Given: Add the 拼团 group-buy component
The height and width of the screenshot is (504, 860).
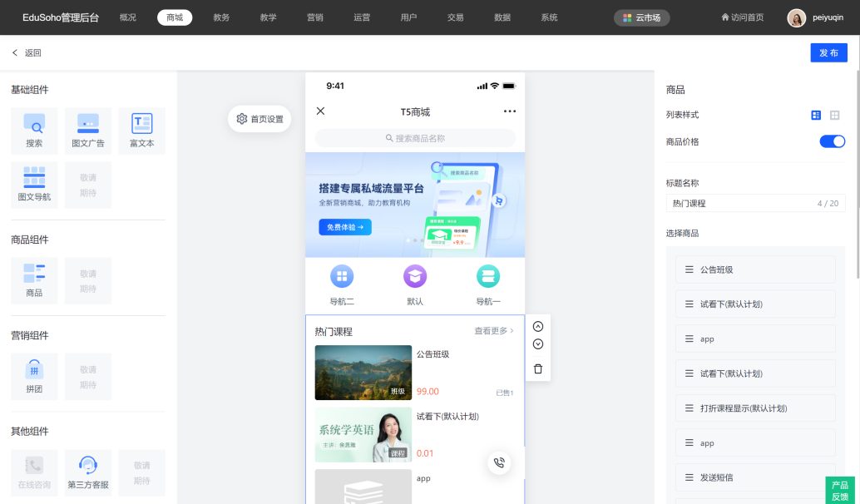Looking at the screenshot, I should pyautogui.click(x=34, y=376).
